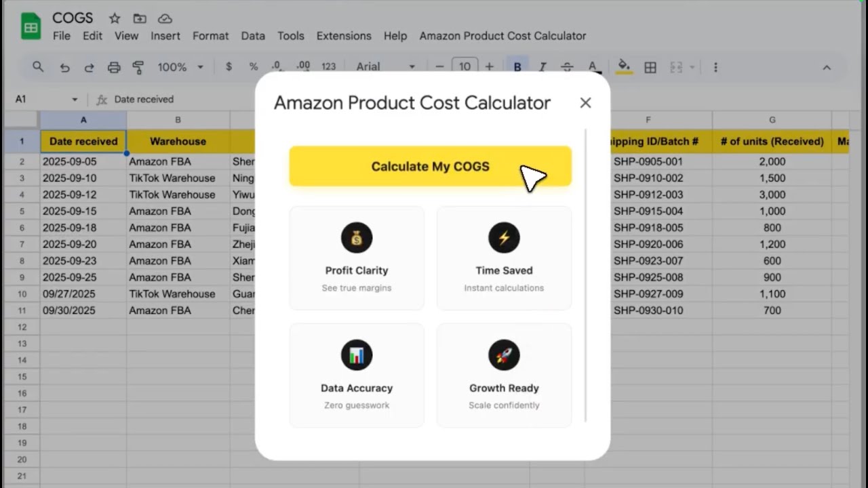Open the Format menu

click(211, 36)
